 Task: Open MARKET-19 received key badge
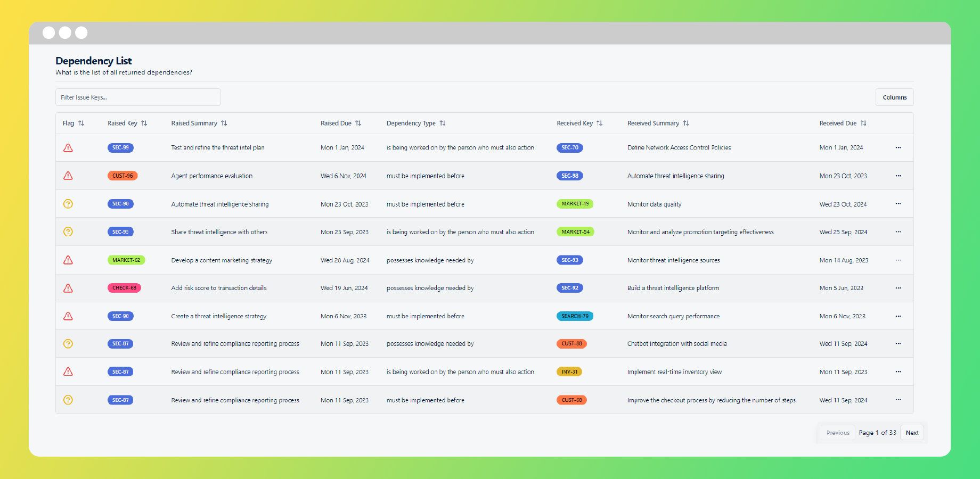[x=575, y=203]
